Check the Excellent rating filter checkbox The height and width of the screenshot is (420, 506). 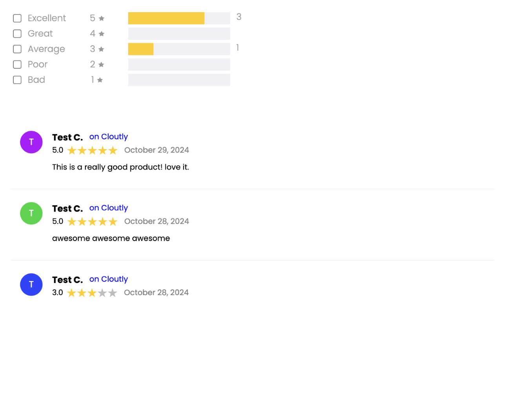tap(17, 18)
